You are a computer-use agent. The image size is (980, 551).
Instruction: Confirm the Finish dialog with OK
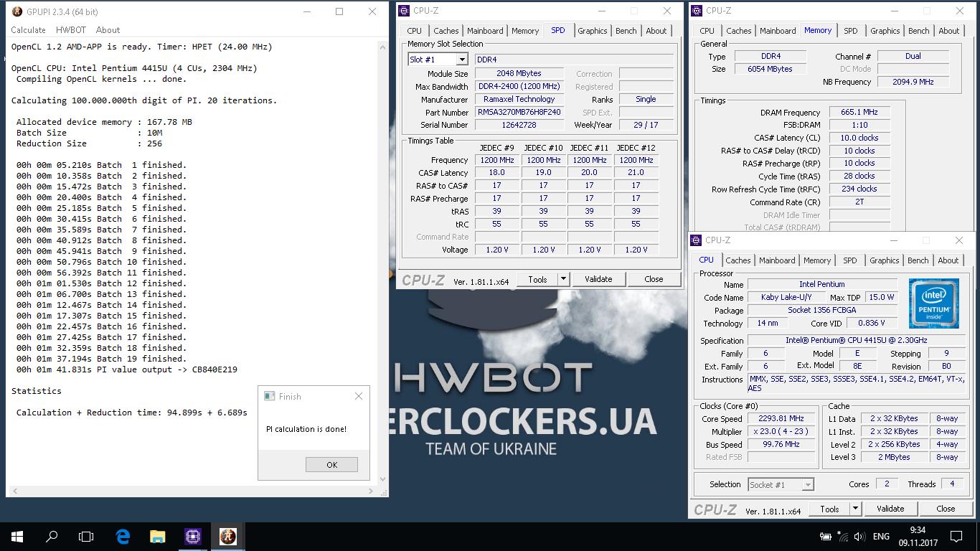pyautogui.click(x=331, y=465)
